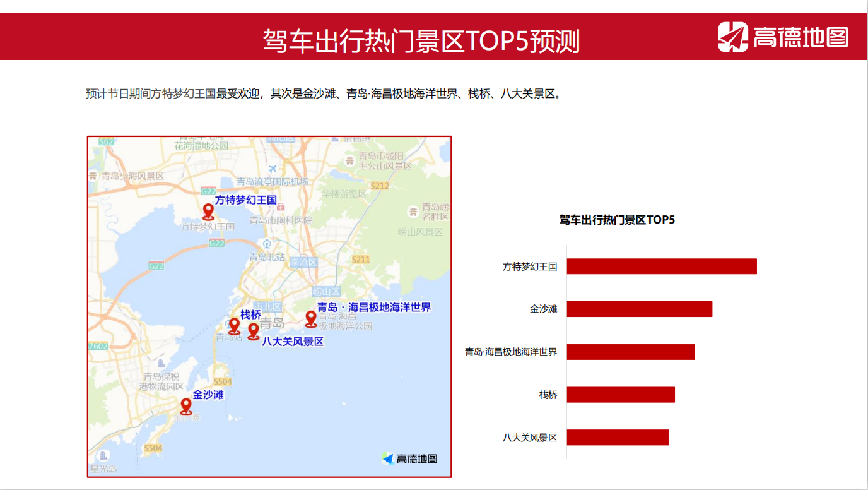The height and width of the screenshot is (490, 868).
Task: Select the 青岛·海昌极地海洋世界 map pin
Action: pyautogui.click(x=311, y=319)
